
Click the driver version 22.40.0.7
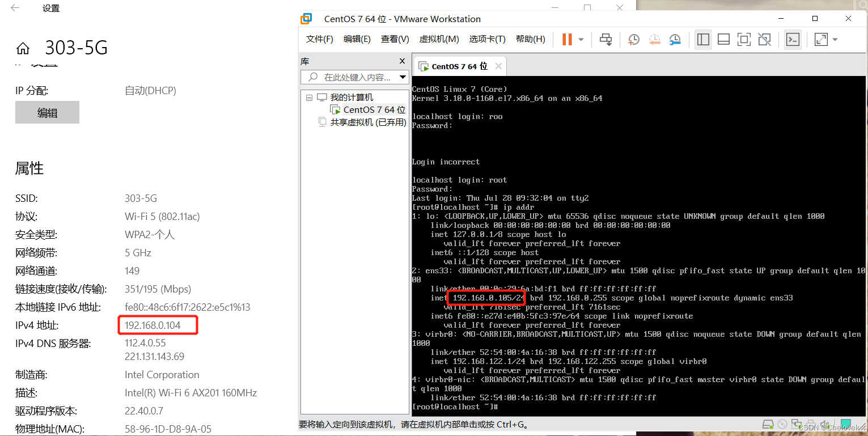tap(144, 411)
